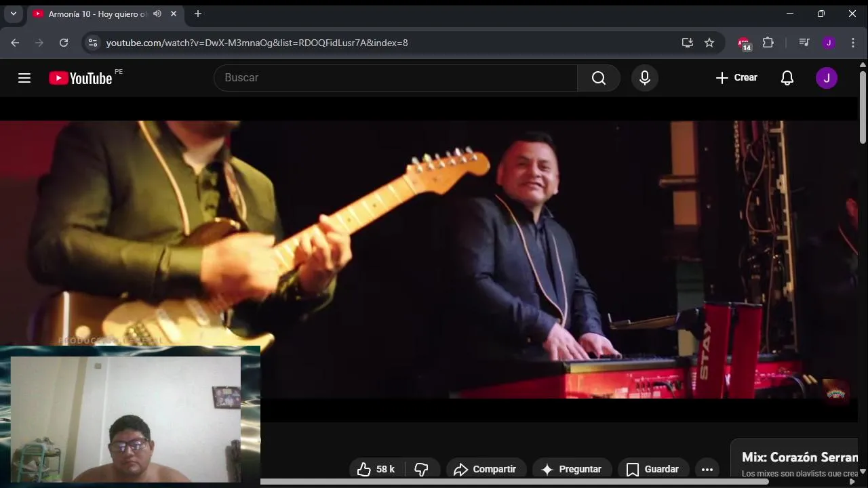View site information icon in address bar
Image resolution: width=868 pixels, height=488 pixels.
coord(93,43)
